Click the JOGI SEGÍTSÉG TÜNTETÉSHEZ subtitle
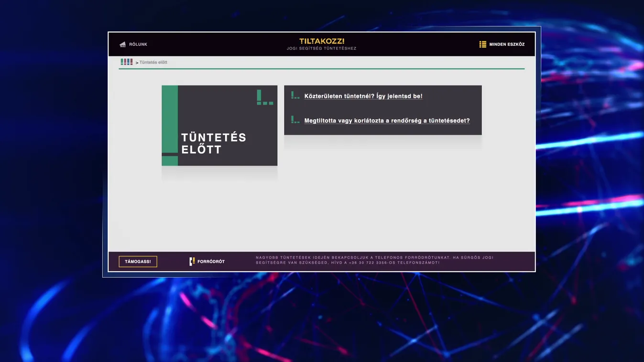This screenshot has height=362, width=644. (x=321, y=47)
